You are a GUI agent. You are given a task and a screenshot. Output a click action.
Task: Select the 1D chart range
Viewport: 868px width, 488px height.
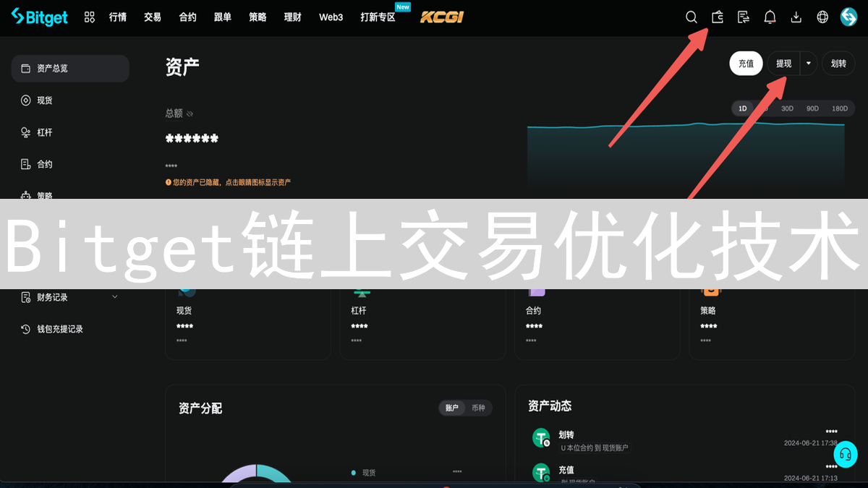[x=743, y=108]
